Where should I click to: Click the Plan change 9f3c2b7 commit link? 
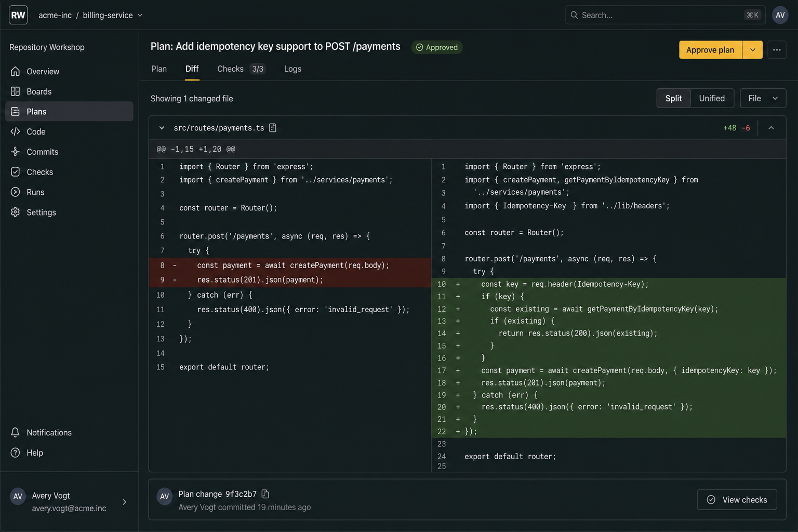point(217,494)
